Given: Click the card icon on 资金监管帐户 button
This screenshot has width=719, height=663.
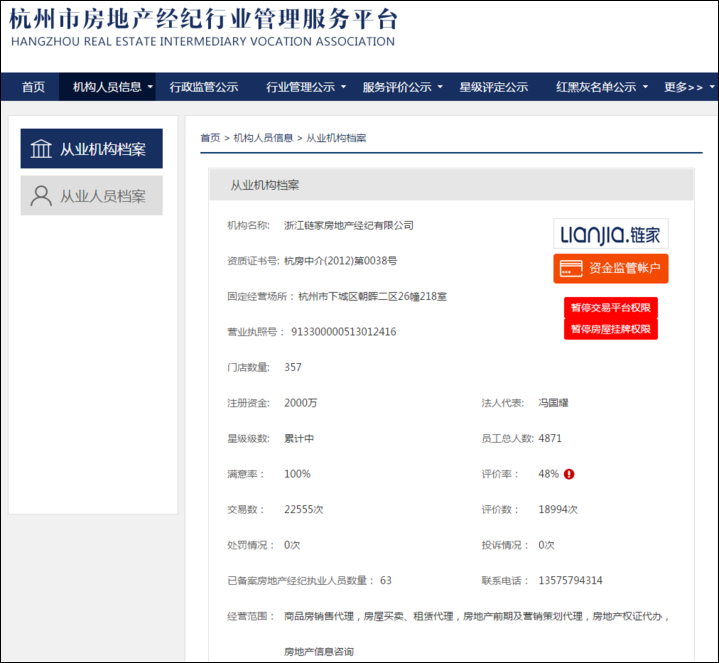Looking at the screenshot, I should 571,268.
